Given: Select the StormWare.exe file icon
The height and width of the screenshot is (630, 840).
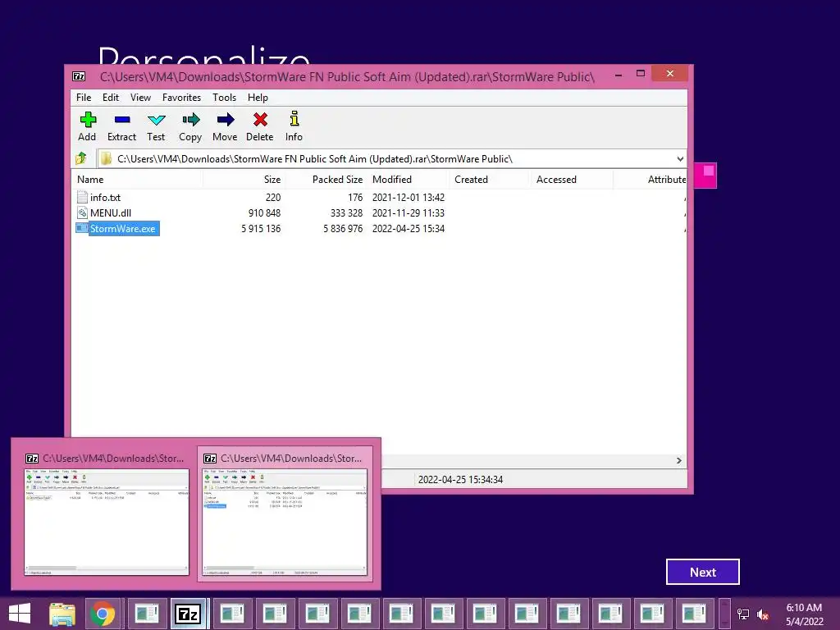Looking at the screenshot, I should (x=82, y=228).
